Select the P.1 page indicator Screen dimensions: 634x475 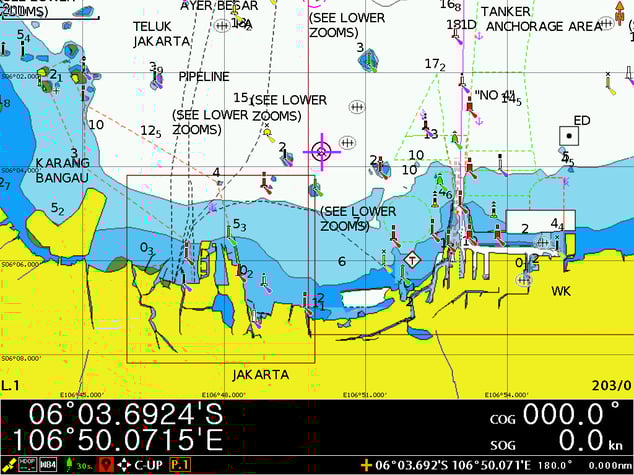[x=180, y=465]
